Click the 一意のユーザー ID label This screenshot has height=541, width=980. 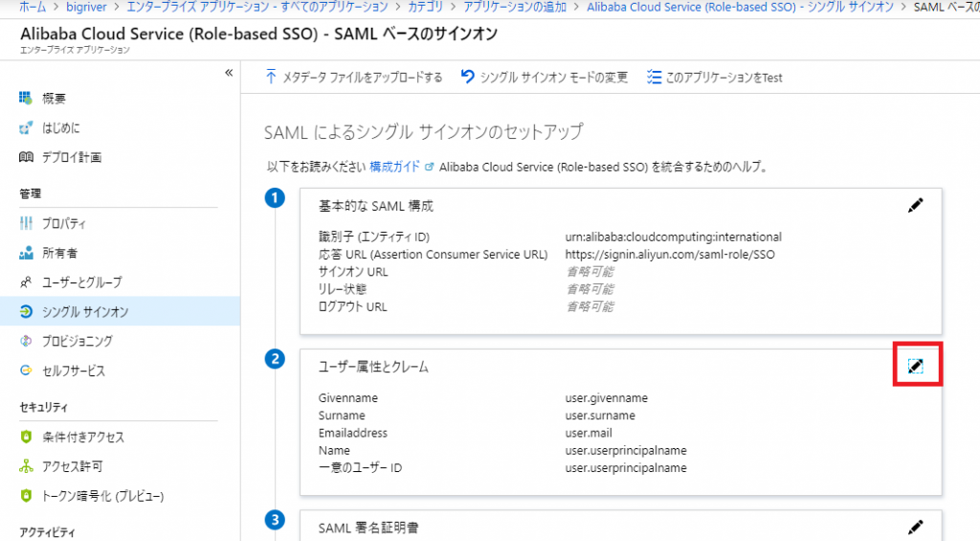coord(360,468)
